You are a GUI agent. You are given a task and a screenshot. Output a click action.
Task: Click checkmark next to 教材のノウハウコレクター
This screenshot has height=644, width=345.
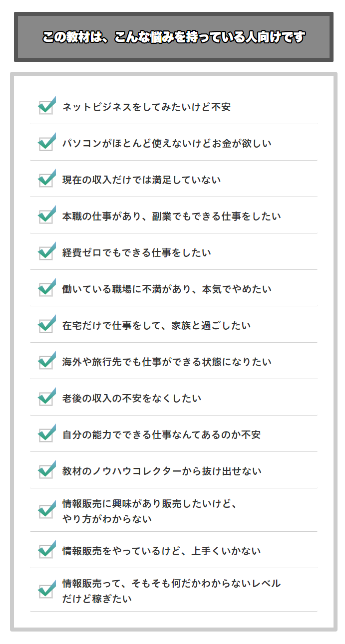tap(47, 469)
